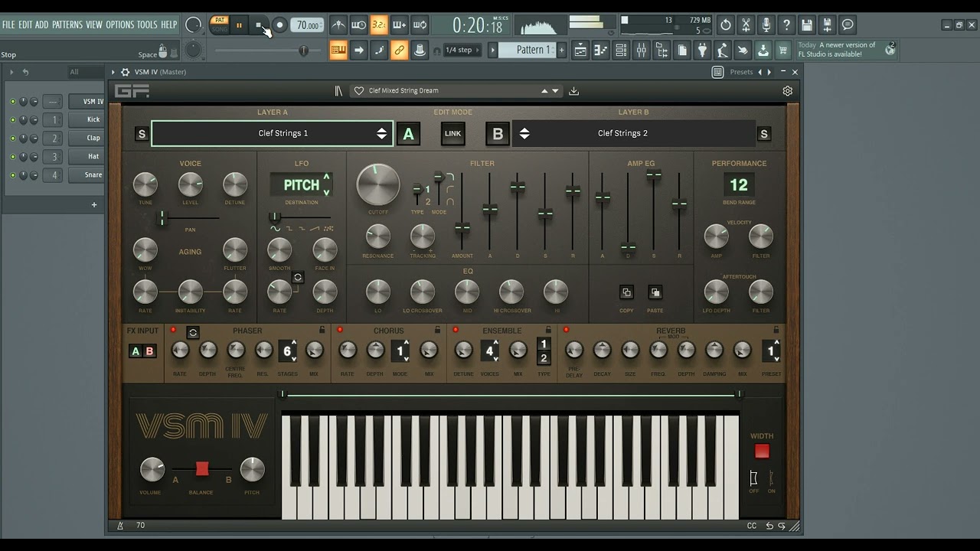Image resolution: width=980 pixels, height=551 pixels.
Task: Open the Presets dropdown in plugin header
Action: click(741, 72)
